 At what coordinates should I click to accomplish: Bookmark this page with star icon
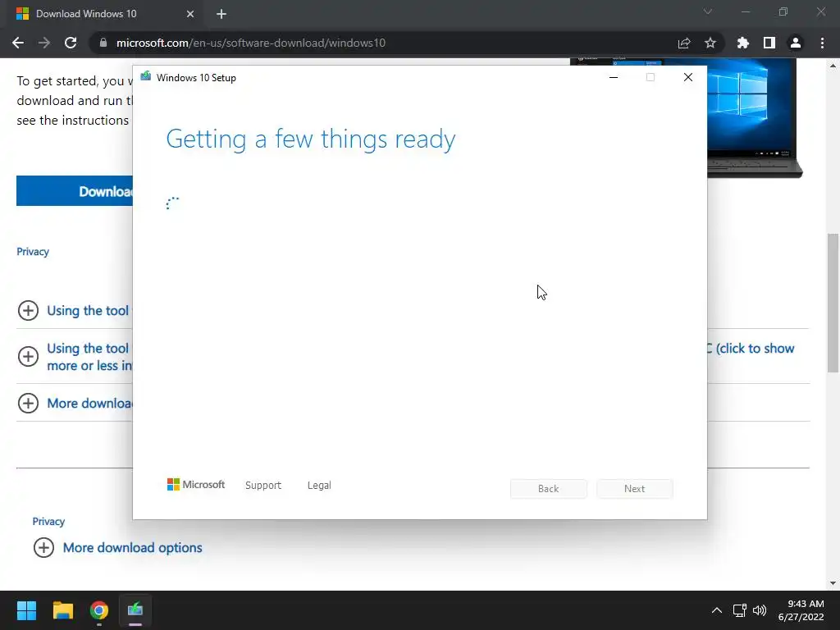tap(710, 43)
